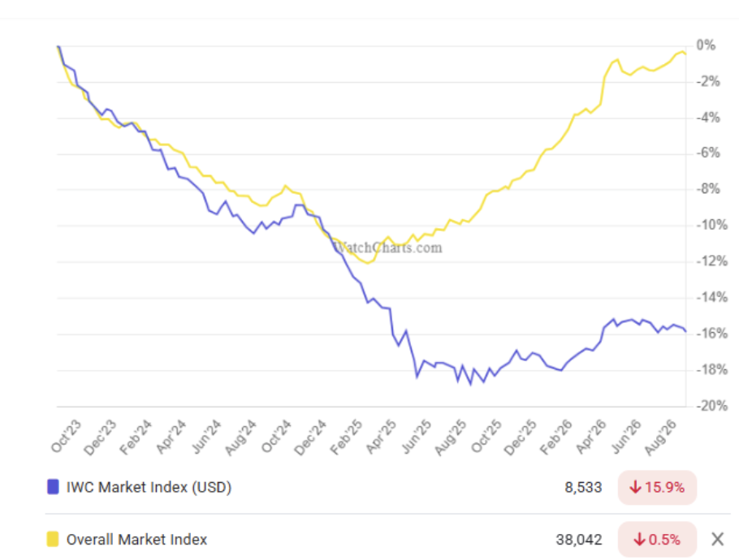Image resolution: width=739 pixels, height=560 pixels.
Task: Click the -10% label on percentage axis
Action: click(x=711, y=225)
